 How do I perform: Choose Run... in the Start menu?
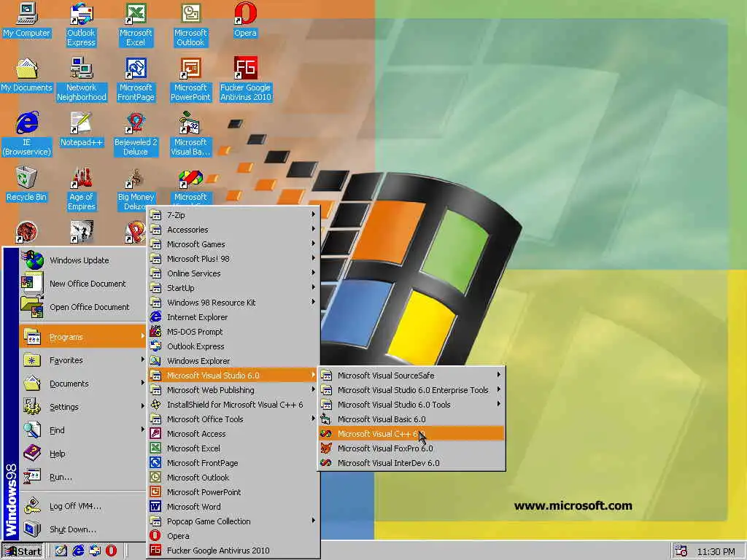point(83,477)
